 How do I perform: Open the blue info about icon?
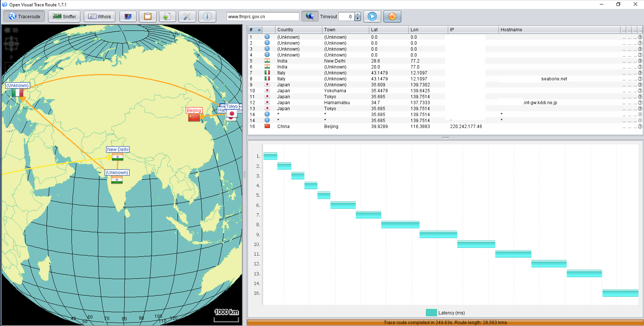207,16
